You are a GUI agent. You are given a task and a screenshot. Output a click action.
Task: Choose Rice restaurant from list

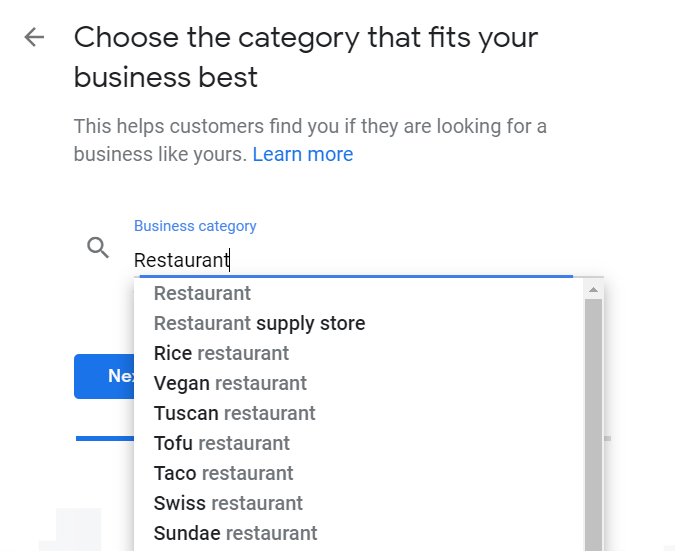(221, 353)
